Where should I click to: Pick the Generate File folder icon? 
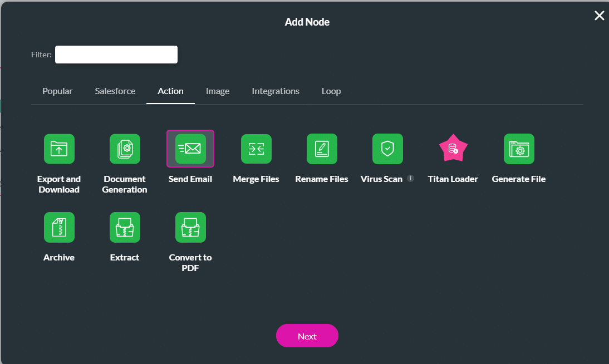519,149
